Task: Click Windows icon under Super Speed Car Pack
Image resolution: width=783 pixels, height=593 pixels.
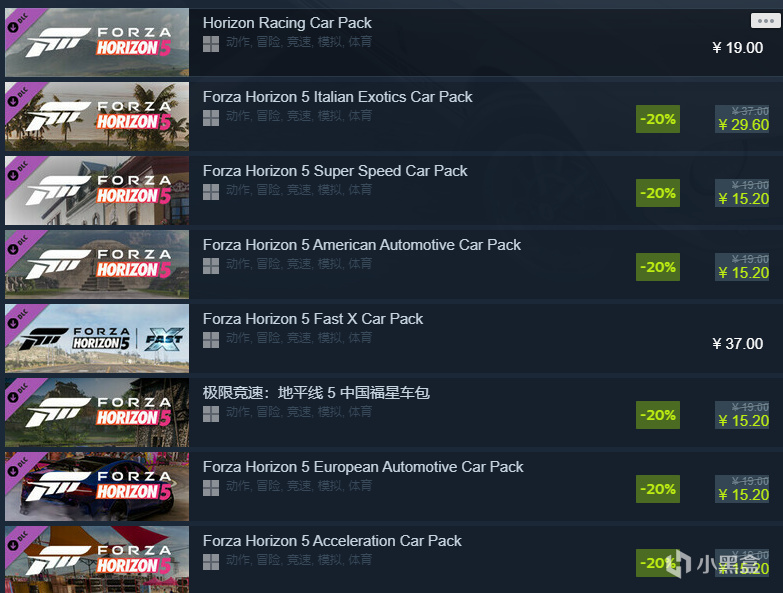Action: [211, 192]
